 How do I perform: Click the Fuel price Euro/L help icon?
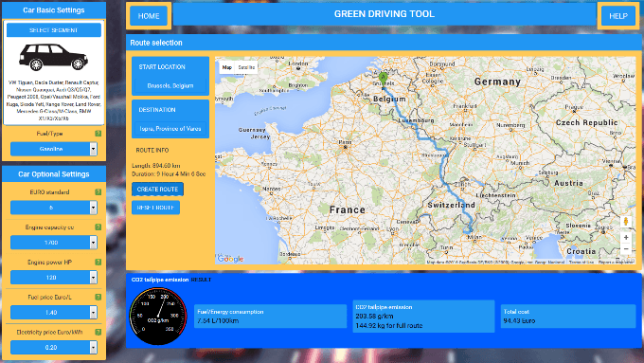tap(98, 297)
